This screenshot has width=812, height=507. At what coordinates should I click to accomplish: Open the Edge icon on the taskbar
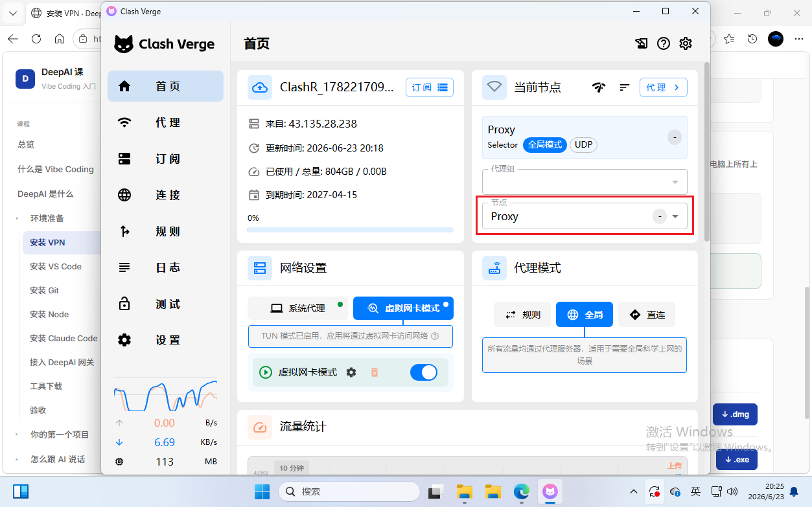pos(522,491)
